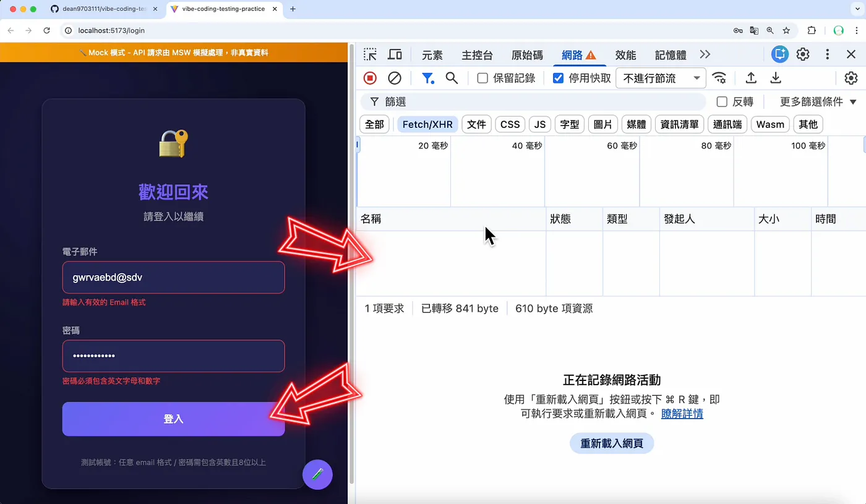View site information icon in address bar

(68, 30)
